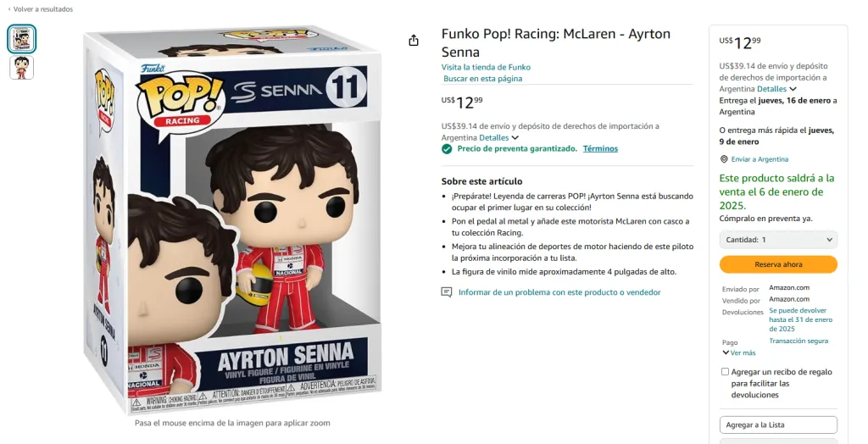Open the Términos link
Screen dimensions: 868x444
point(600,149)
